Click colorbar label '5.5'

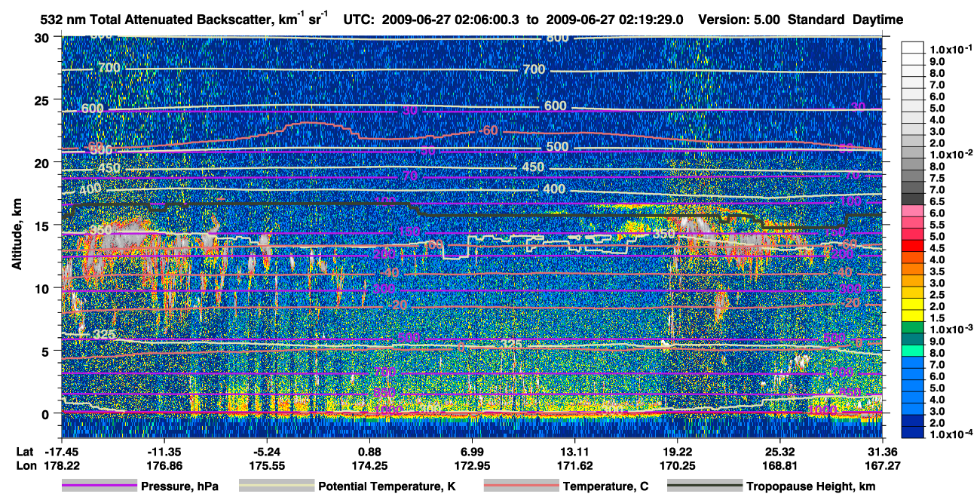[936, 225]
